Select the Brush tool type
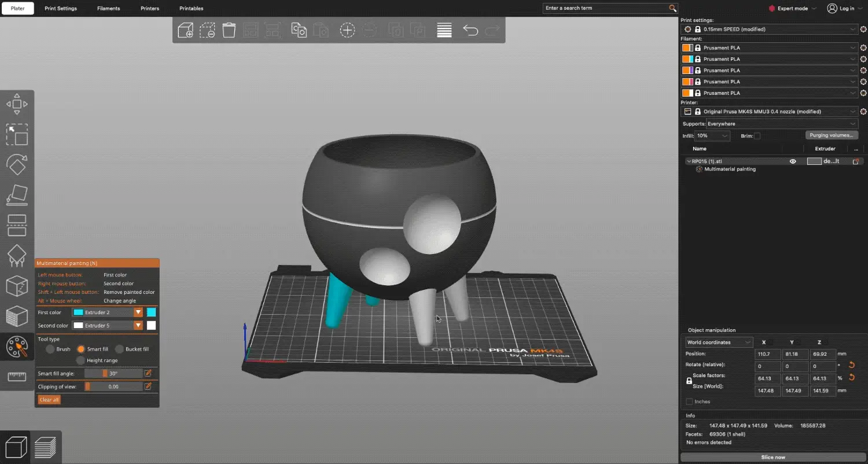Image resolution: width=868 pixels, height=464 pixels. coord(51,349)
